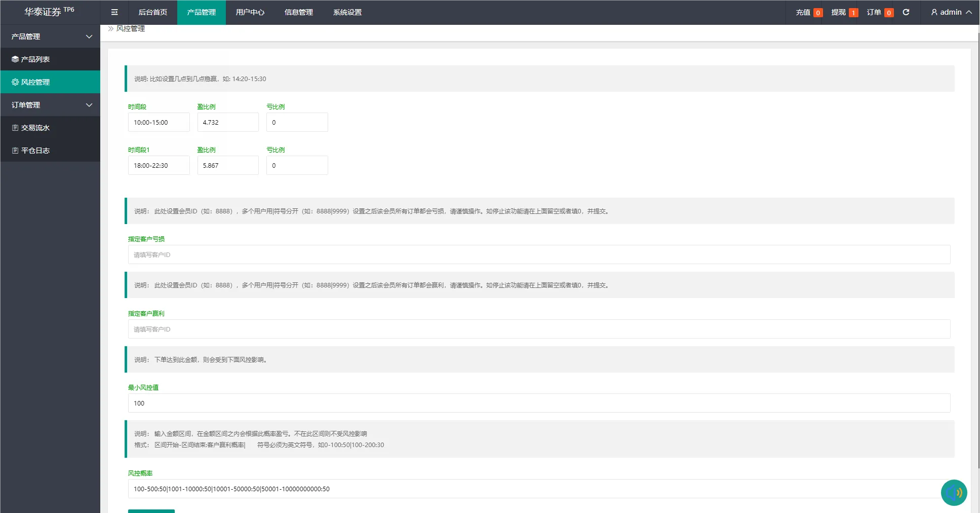The height and width of the screenshot is (513, 980).
Task: Select the 产品管理 top tab
Action: [x=202, y=12]
